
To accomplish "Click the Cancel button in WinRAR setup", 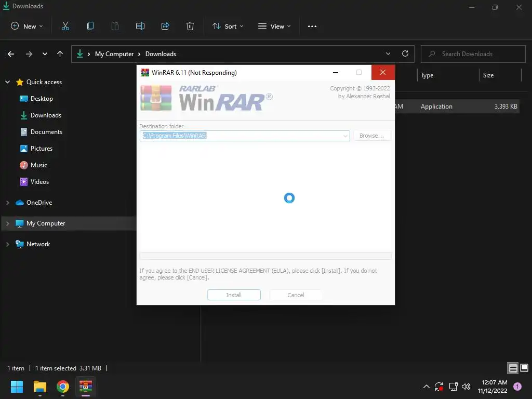I will [296, 295].
